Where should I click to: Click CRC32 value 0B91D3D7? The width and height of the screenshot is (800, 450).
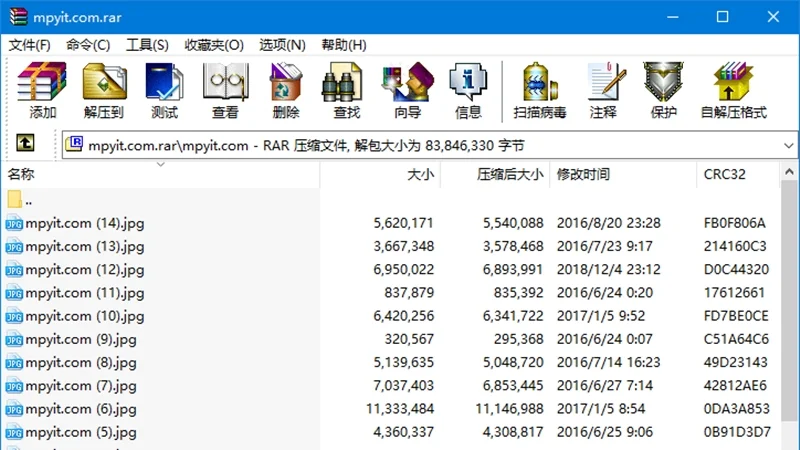[737, 432]
